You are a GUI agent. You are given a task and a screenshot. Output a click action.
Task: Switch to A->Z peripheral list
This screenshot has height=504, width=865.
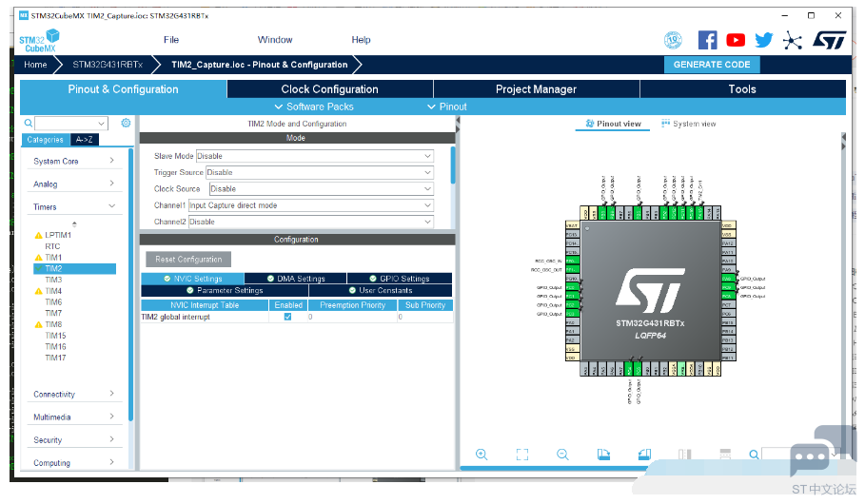click(x=85, y=140)
